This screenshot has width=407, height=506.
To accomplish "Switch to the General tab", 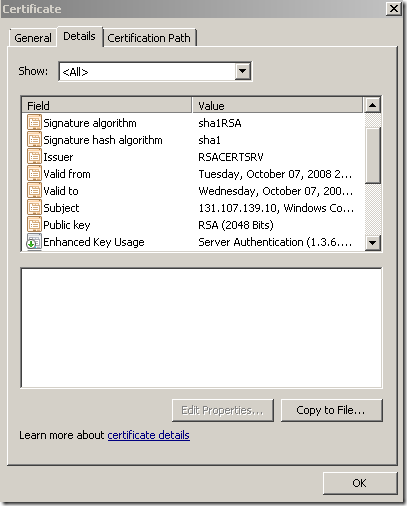I will tap(33, 38).
